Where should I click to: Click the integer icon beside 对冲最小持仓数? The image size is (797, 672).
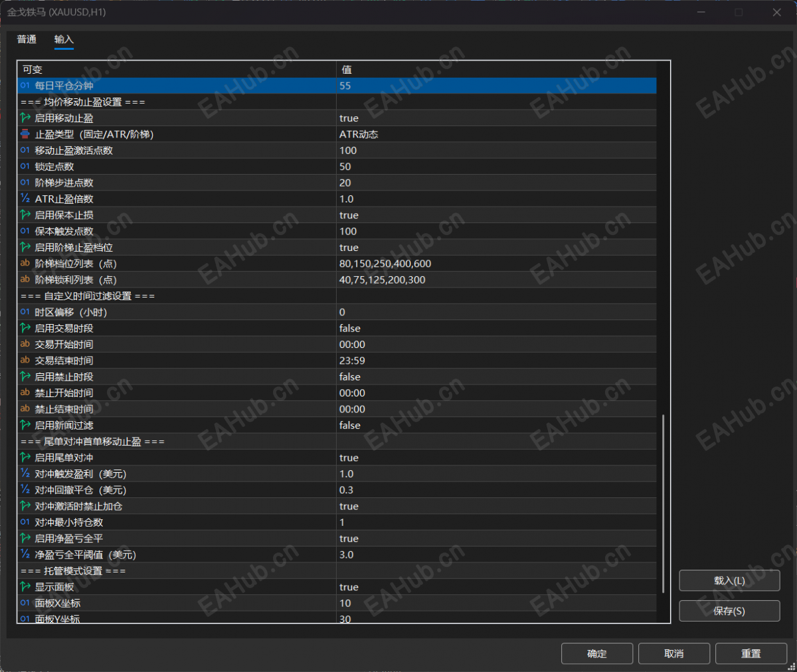(25, 522)
